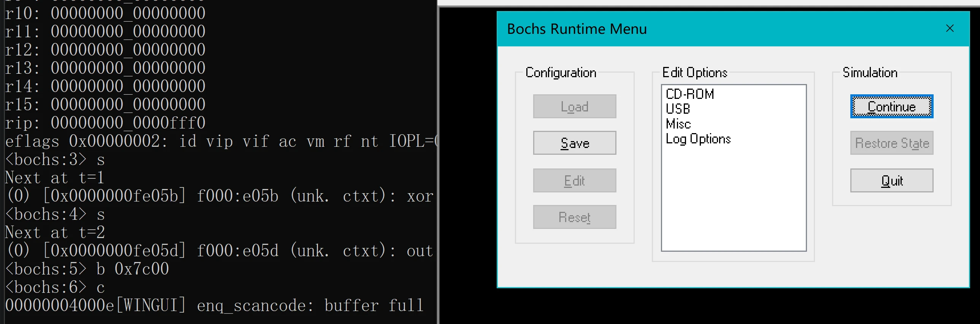The width and height of the screenshot is (980, 324).
Task: Click the f000:e05d out instruction line
Action: (220, 251)
